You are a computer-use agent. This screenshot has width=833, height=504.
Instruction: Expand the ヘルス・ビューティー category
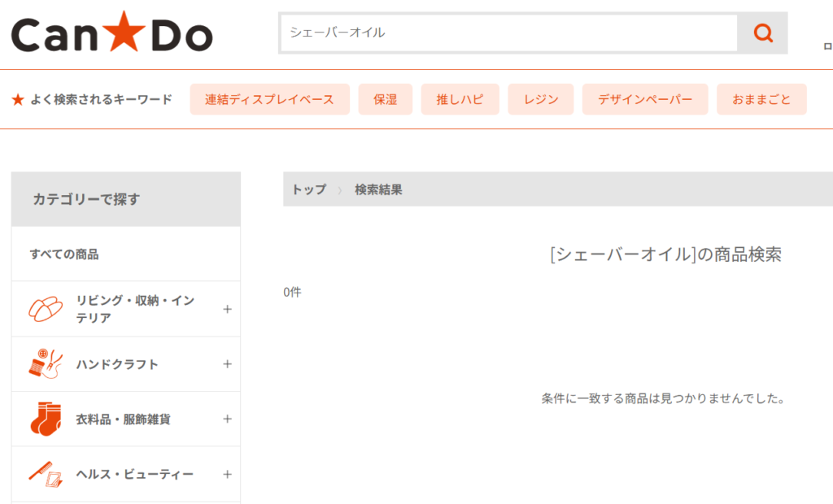[x=227, y=474]
